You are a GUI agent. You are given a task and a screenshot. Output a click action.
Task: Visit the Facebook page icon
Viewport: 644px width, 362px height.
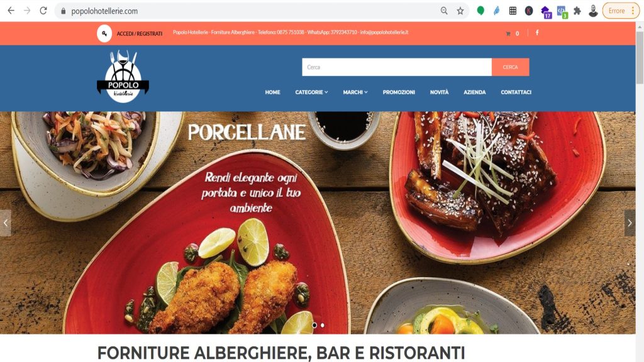[537, 33]
